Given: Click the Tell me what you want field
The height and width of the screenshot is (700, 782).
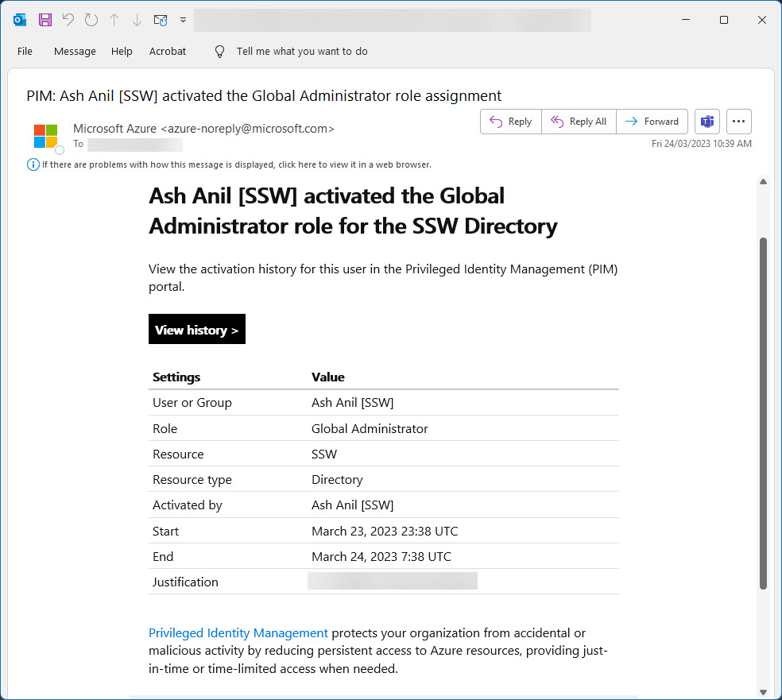Looking at the screenshot, I should [x=302, y=52].
